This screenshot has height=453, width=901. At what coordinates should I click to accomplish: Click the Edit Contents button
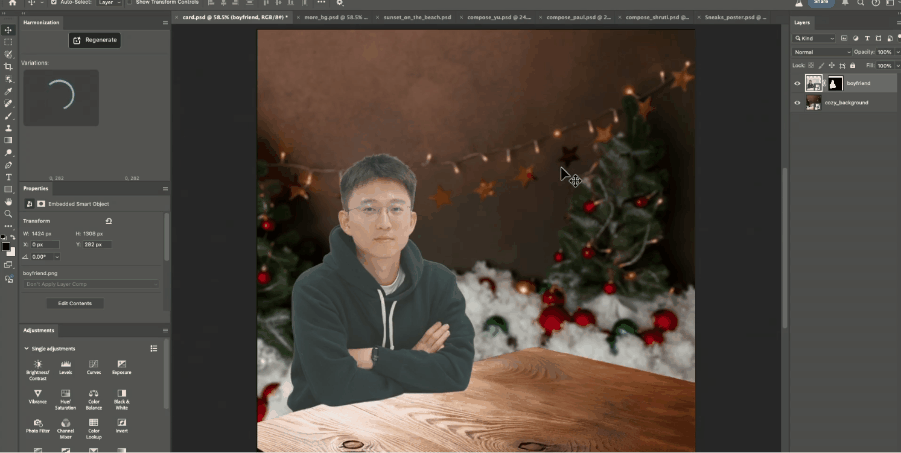coord(74,303)
